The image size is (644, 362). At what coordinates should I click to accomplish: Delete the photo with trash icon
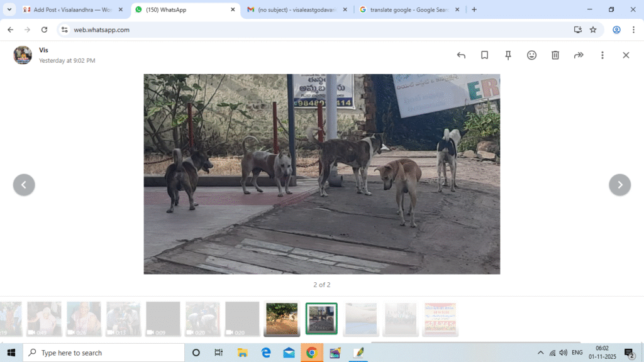(555, 55)
